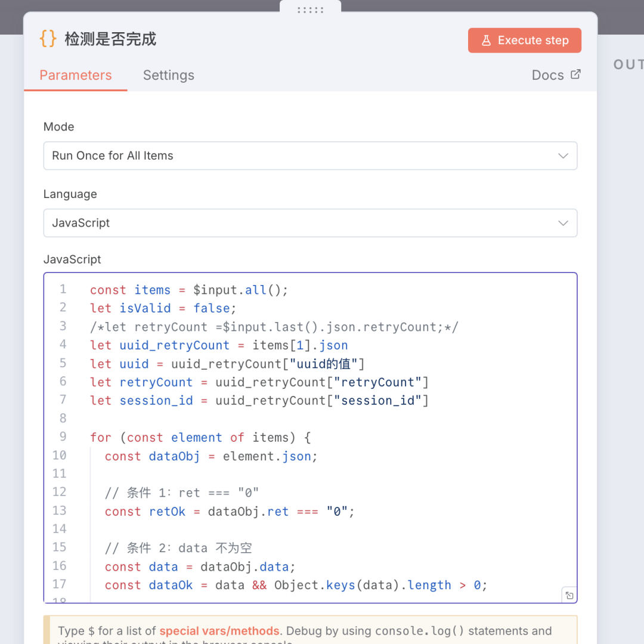Select the Parameters tab
Viewport: 644px width, 644px height.
[x=75, y=75]
